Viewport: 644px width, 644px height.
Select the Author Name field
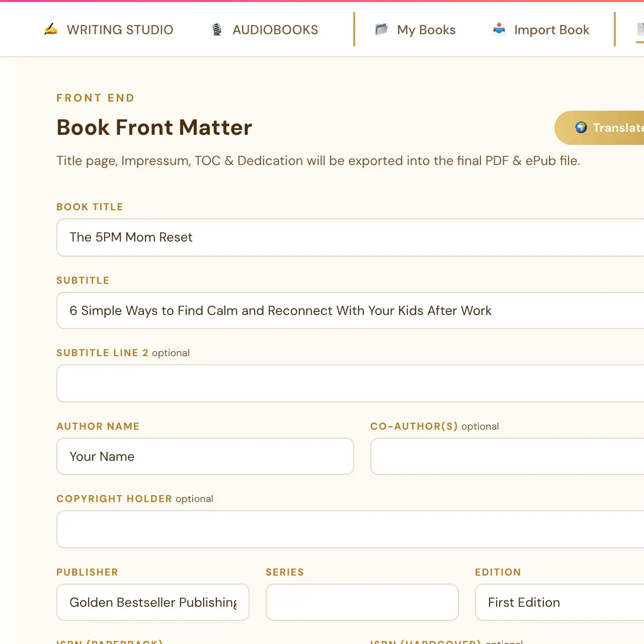point(205,456)
